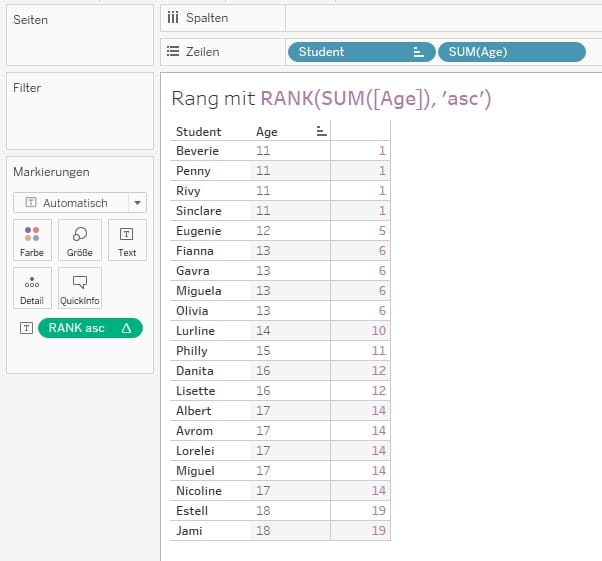Select the SUM(Age) pill in Zeilen

tap(510, 52)
